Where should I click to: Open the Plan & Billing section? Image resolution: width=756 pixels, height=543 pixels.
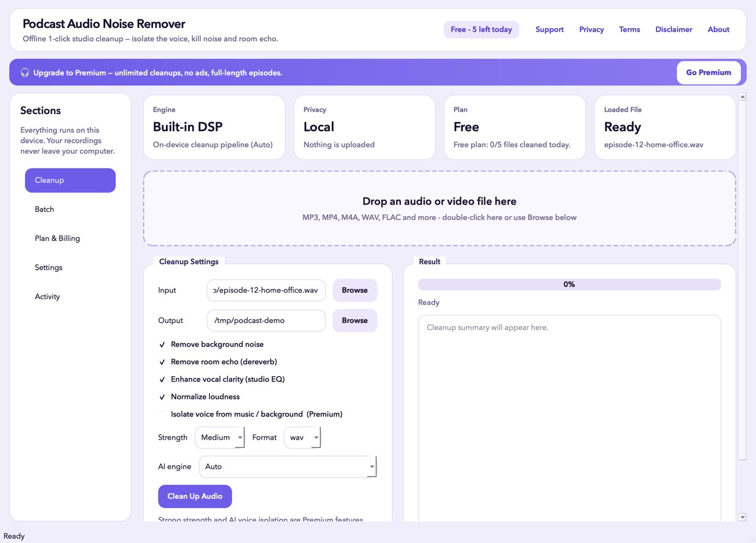coord(70,239)
